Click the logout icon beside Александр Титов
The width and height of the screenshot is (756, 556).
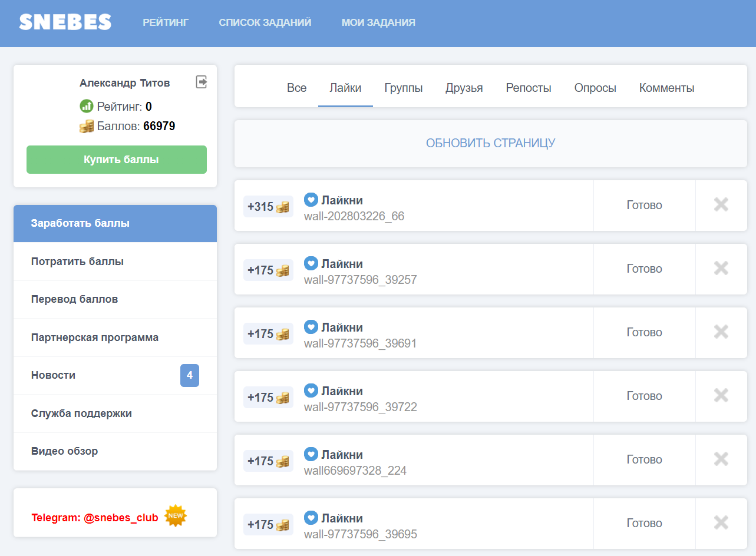[x=202, y=82]
